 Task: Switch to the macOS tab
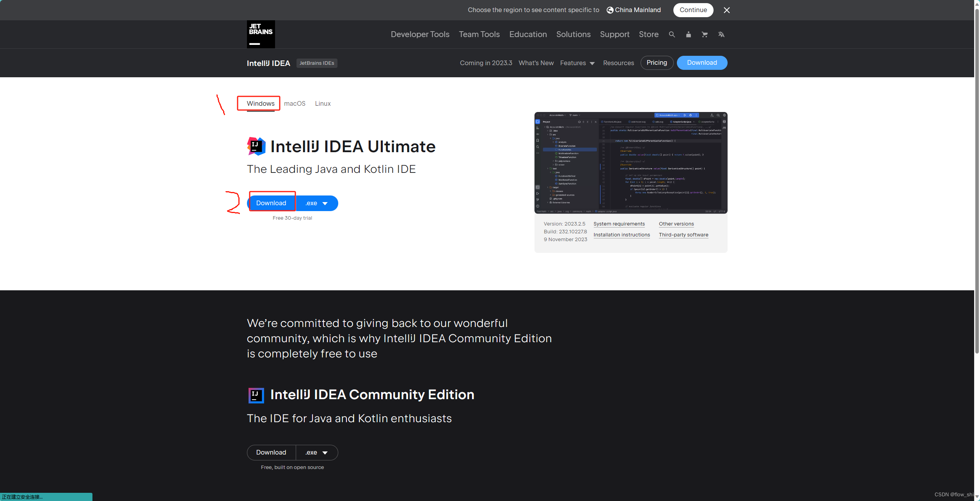tap(295, 103)
